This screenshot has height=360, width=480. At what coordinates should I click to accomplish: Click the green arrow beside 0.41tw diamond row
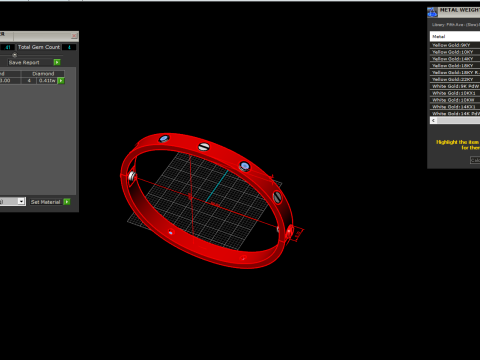pos(61,81)
